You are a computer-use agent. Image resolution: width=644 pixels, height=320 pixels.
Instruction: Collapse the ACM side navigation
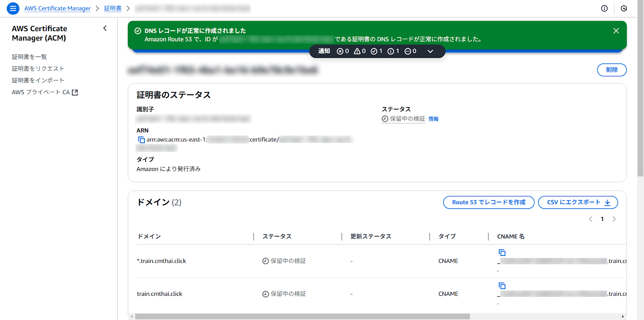click(x=105, y=28)
